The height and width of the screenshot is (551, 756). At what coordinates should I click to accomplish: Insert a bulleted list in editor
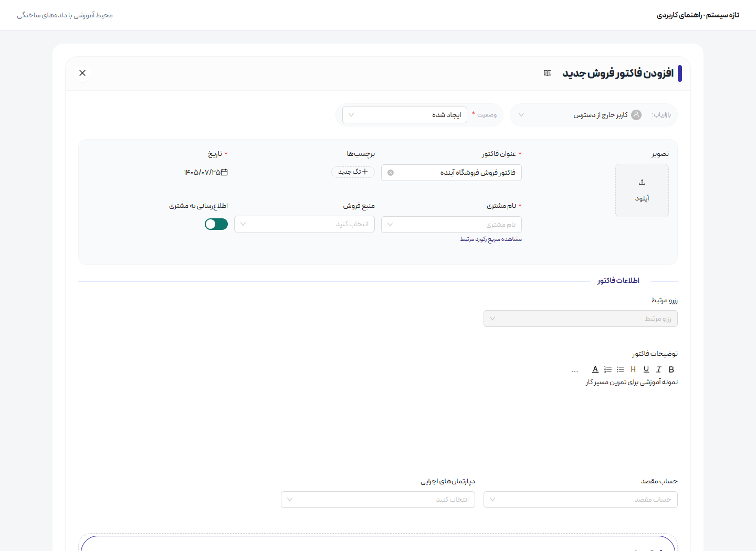click(621, 369)
